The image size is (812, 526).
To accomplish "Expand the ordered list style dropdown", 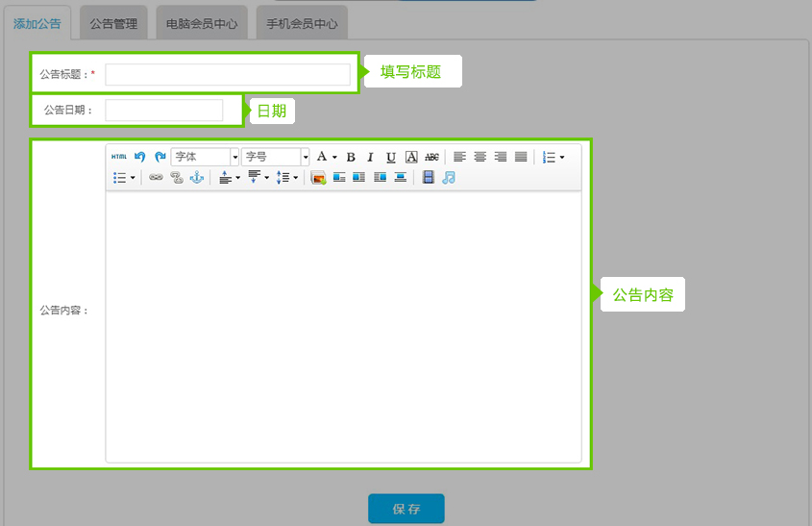I will [x=562, y=157].
